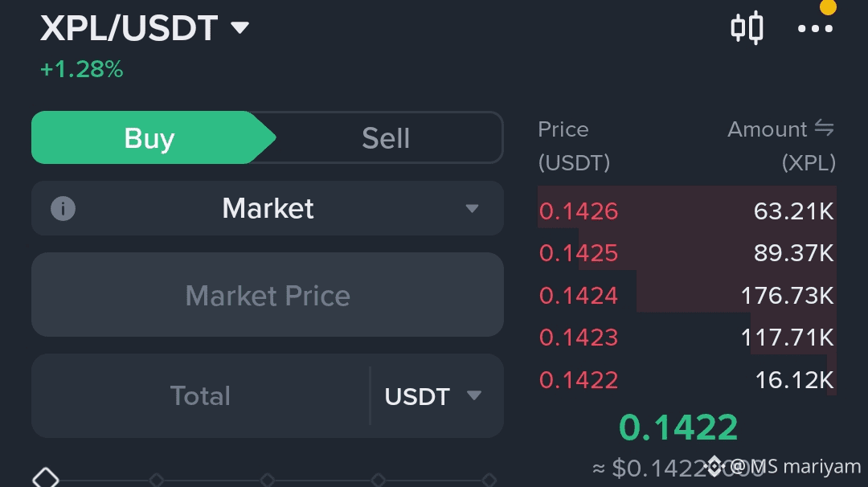Viewport: 868px width, 487px height.
Task: Click the Binance logo watermark
Action: pos(714,466)
